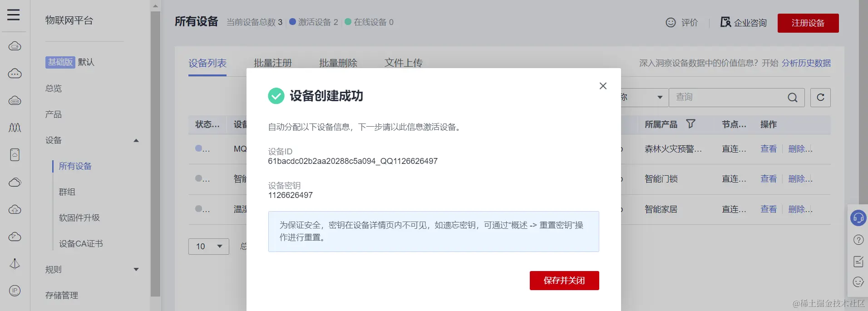Expand the 规则 sidebar section
This screenshot has width=868, height=311.
pos(136,270)
